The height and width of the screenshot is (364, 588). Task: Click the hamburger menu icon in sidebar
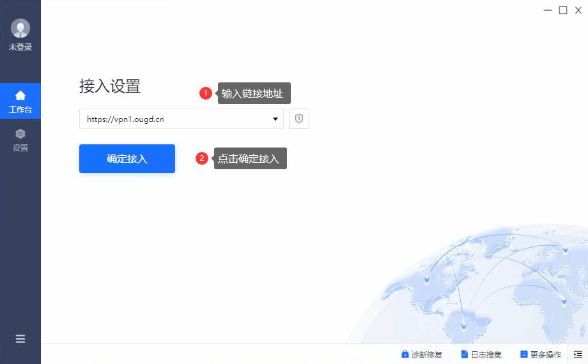pyautogui.click(x=20, y=339)
